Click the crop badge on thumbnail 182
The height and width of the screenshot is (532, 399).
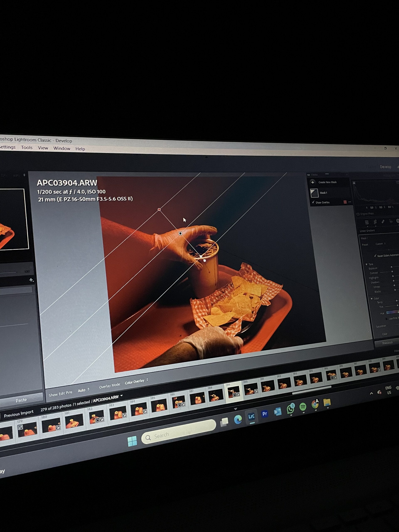[97, 420]
